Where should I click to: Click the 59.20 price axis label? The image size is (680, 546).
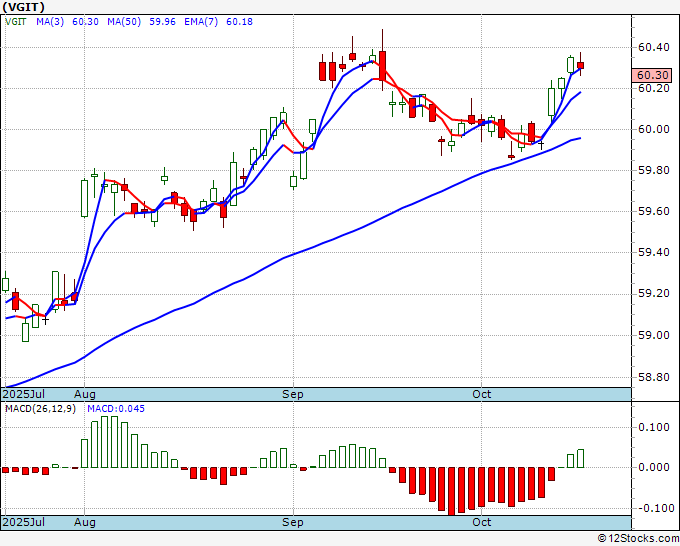[x=654, y=294]
